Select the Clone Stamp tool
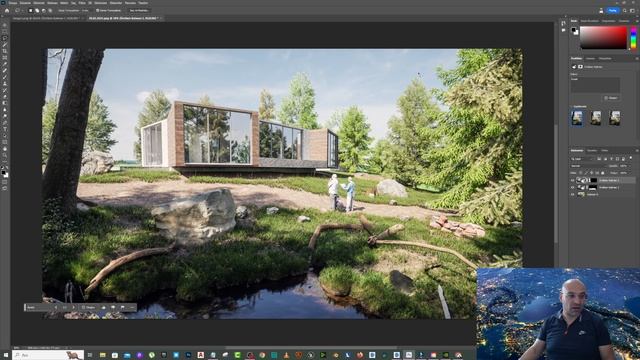640x360 pixels. tap(5, 84)
